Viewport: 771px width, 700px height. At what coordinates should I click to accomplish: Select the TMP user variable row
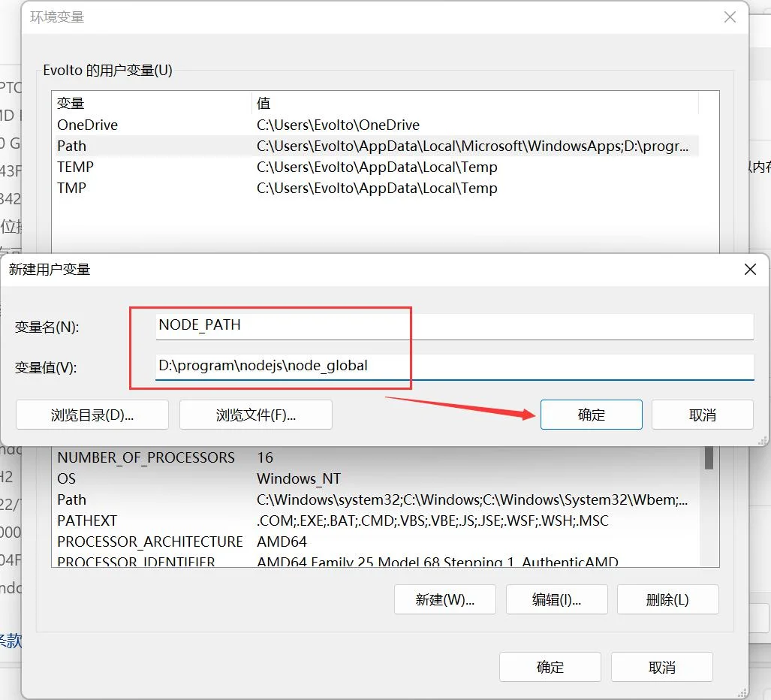point(72,188)
